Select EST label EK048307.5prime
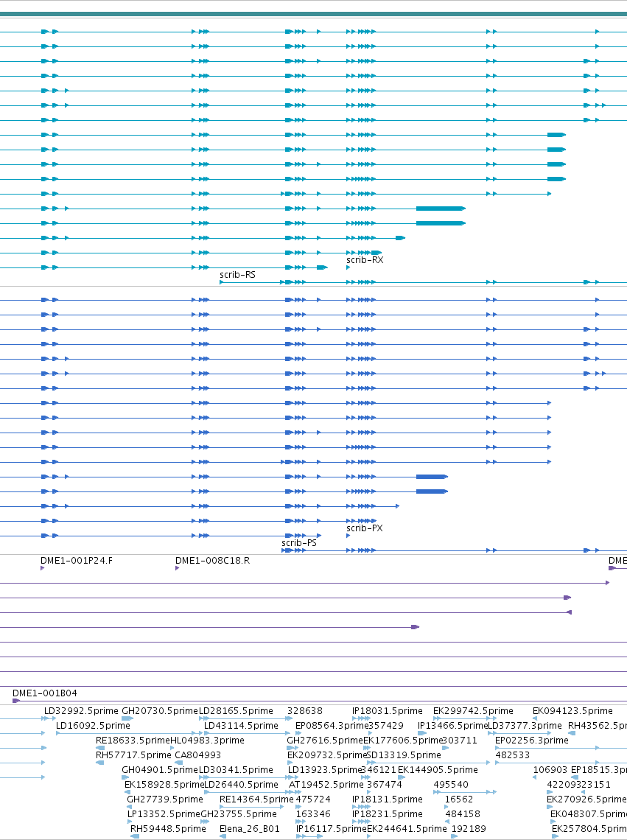The image size is (627, 840). [589, 813]
